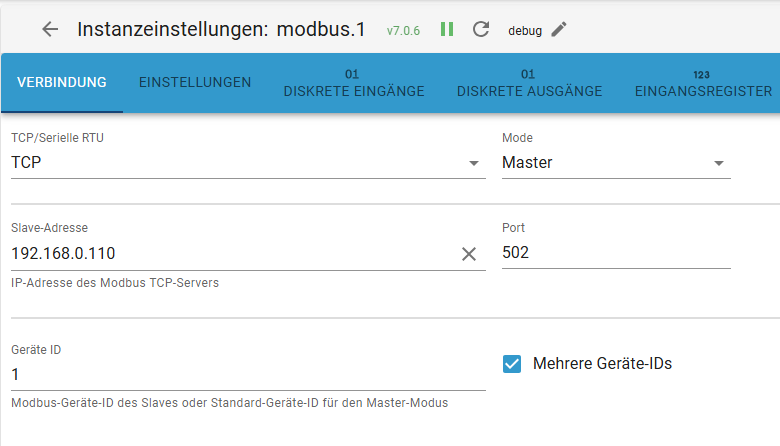Screen dimensions: 780x446
Task: Click into the Port field showing 502
Action: (615, 254)
